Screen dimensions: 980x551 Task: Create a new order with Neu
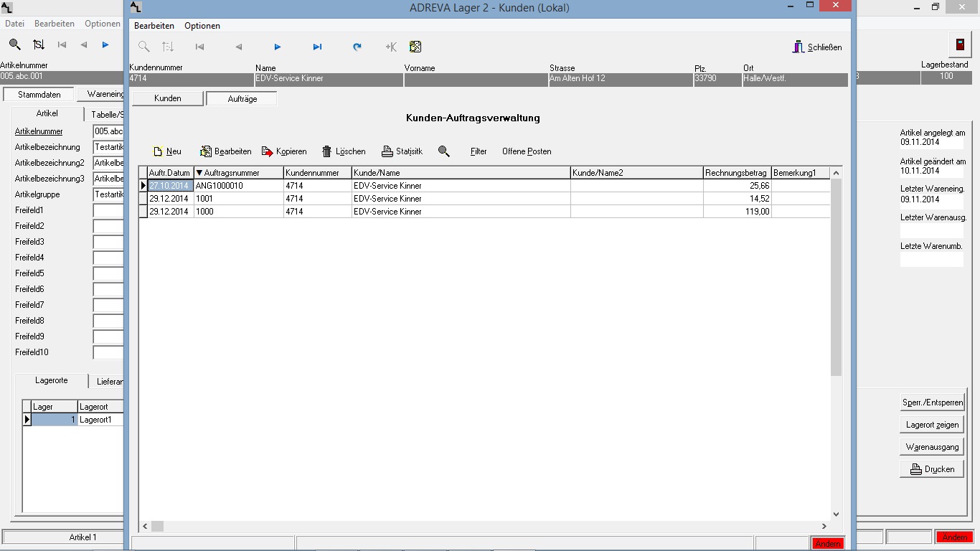167,151
